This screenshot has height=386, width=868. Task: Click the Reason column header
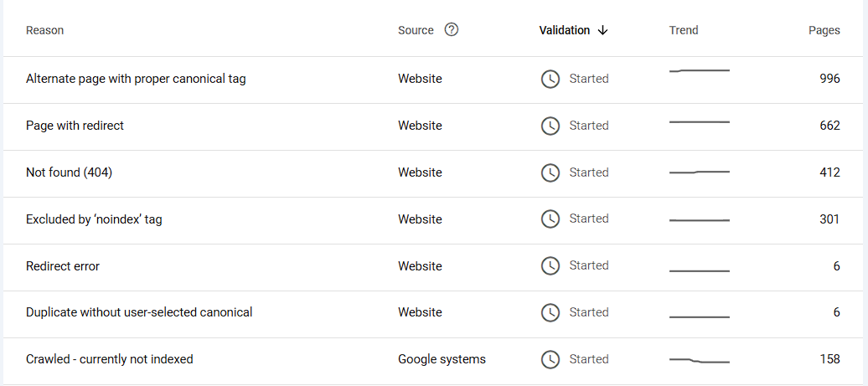pos(44,30)
